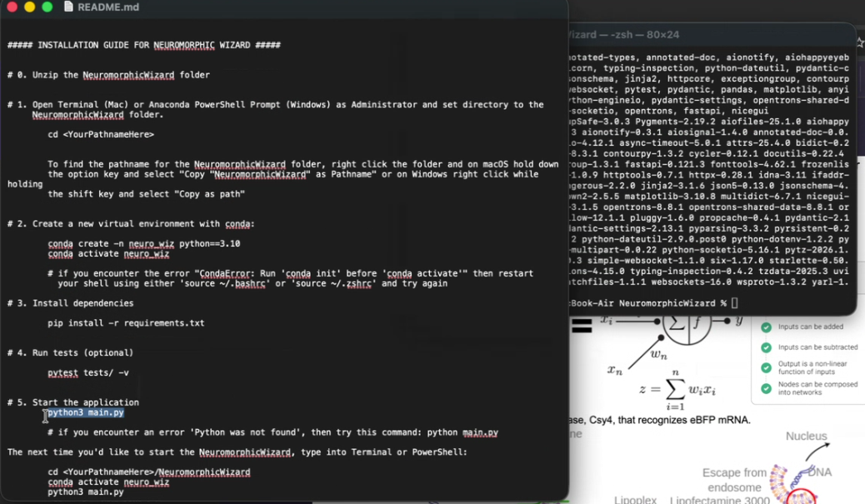Click the README.md document icon in title bar
The height and width of the screenshot is (504, 865).
68,7
